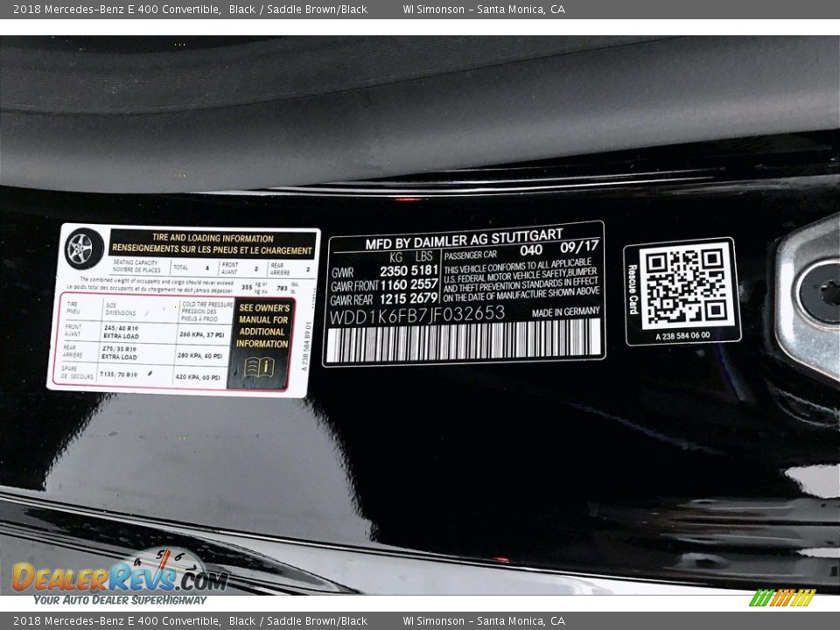This screenshot has height=630, width=840.
Task: Click 'SEATING CAPACITY' label on tire sticker
Action: tap(136, 262)
